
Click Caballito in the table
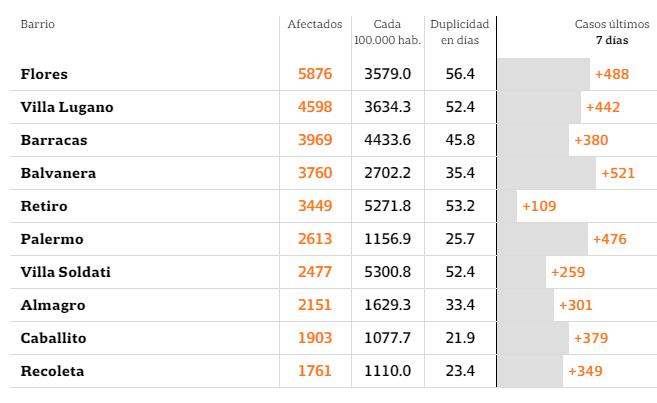click(x=54, y=338)
